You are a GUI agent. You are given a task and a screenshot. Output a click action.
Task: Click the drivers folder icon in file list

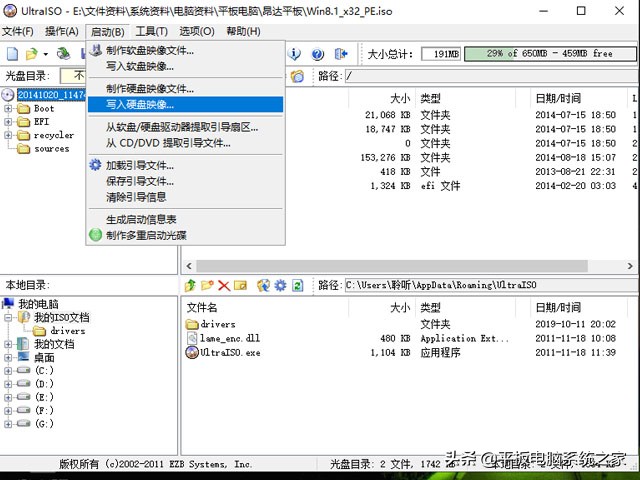click(x=192, y=324)
